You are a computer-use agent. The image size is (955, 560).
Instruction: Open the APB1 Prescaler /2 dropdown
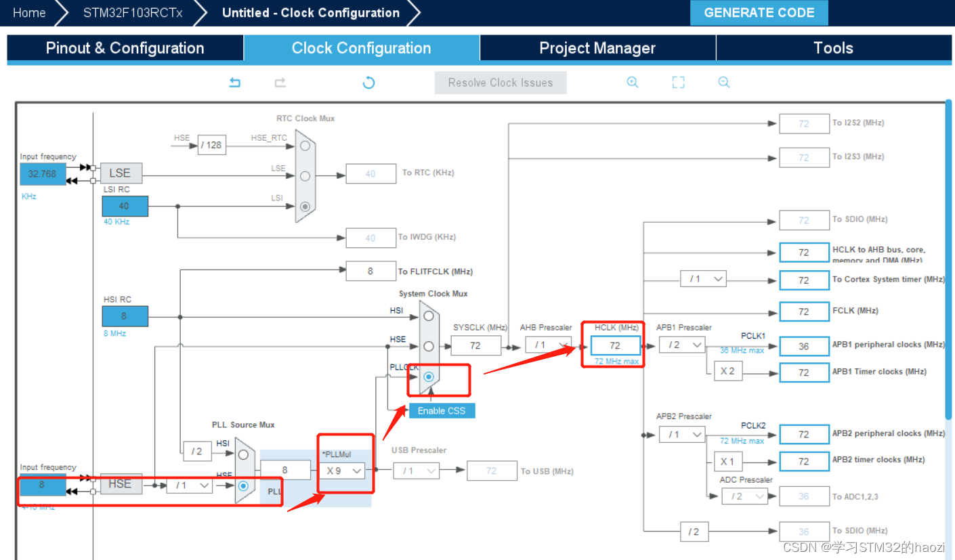682,345
